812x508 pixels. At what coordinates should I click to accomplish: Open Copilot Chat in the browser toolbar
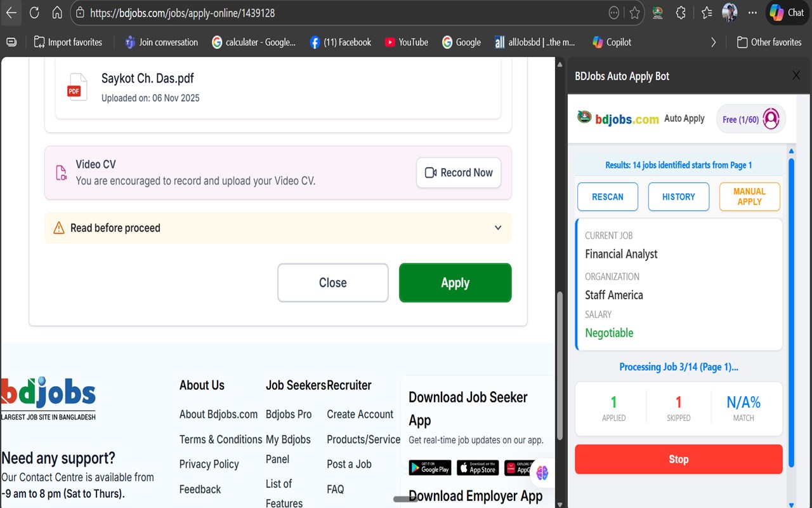[787, 13]
